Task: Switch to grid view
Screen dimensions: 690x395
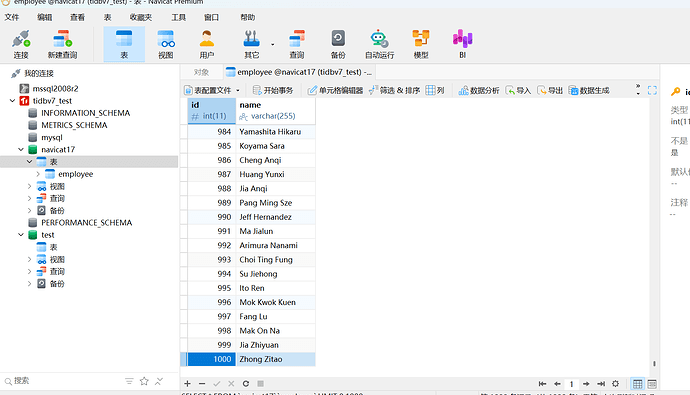Action: pos(637,384)
